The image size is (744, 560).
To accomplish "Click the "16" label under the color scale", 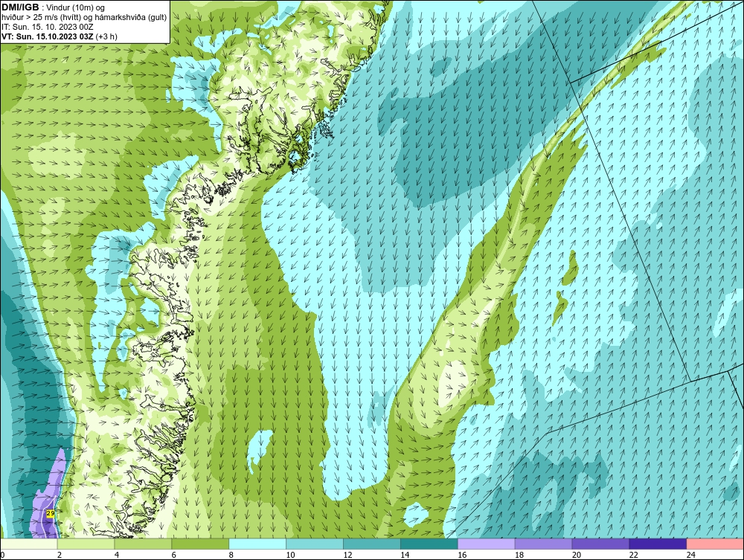I will click(x=462, y=555).
